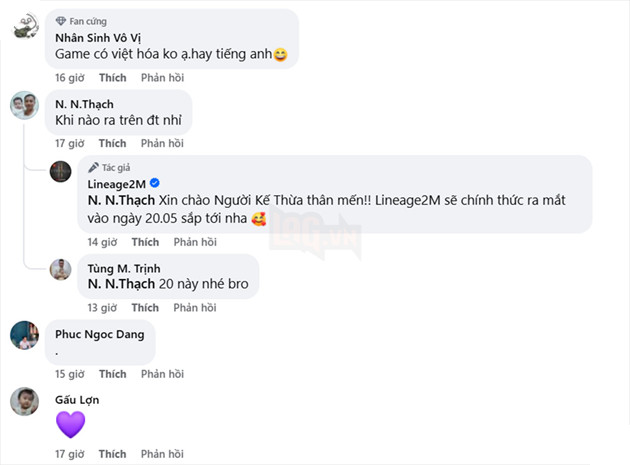Like Gấu Lợn's heart comment
Viewport: 630px width, 465px height.
point(113,455)
